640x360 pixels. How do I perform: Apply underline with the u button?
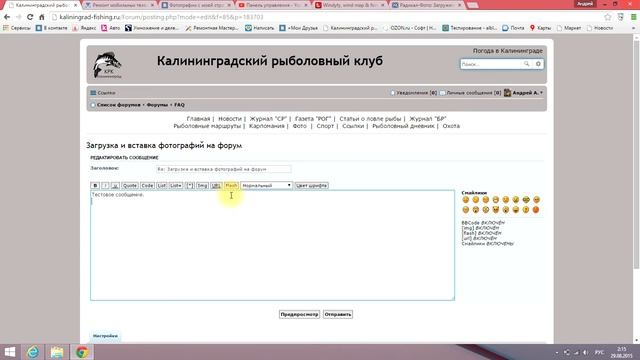pos(116,185)
